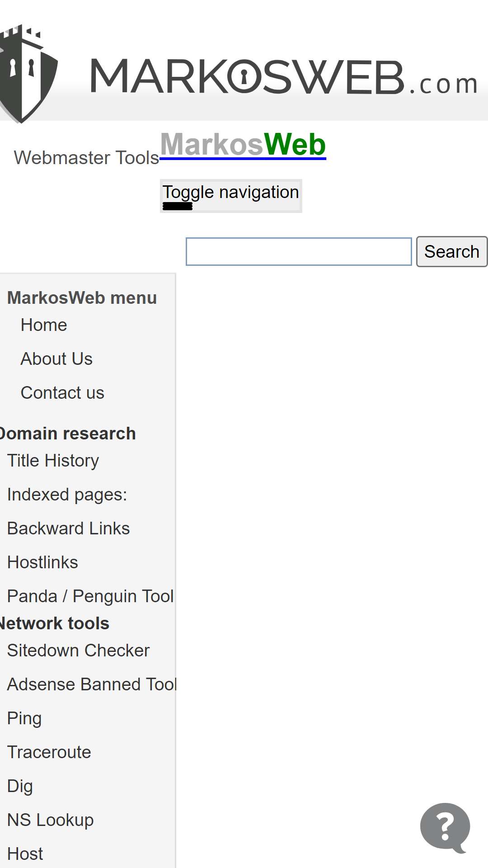Open the Indexed pages tool
This screenshot has width=488, height=868.
pos(67,495)
